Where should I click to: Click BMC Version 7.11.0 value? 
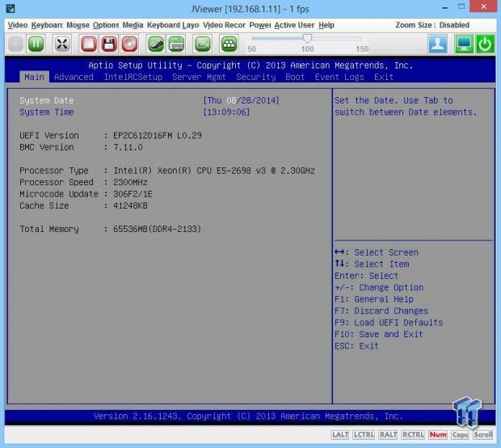(128, 147)
